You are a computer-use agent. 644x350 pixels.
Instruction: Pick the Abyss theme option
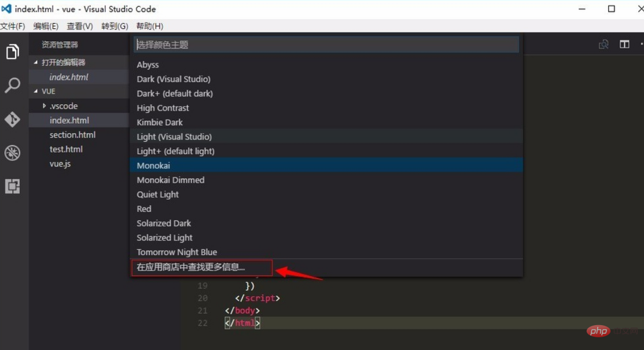(148, 65)
